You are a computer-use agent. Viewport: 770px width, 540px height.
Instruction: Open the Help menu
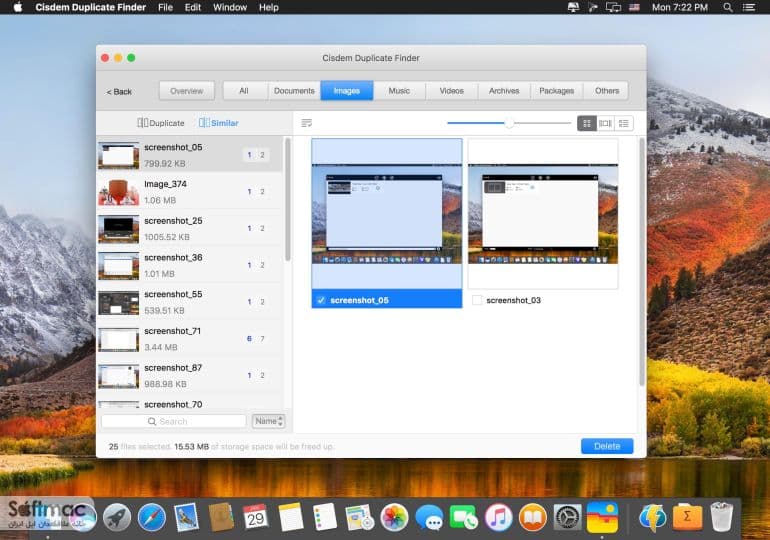coord(269,7)
